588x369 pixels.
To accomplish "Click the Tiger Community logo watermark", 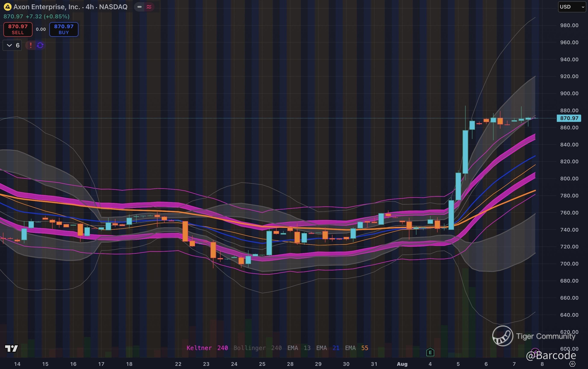I will click(503, 336).
